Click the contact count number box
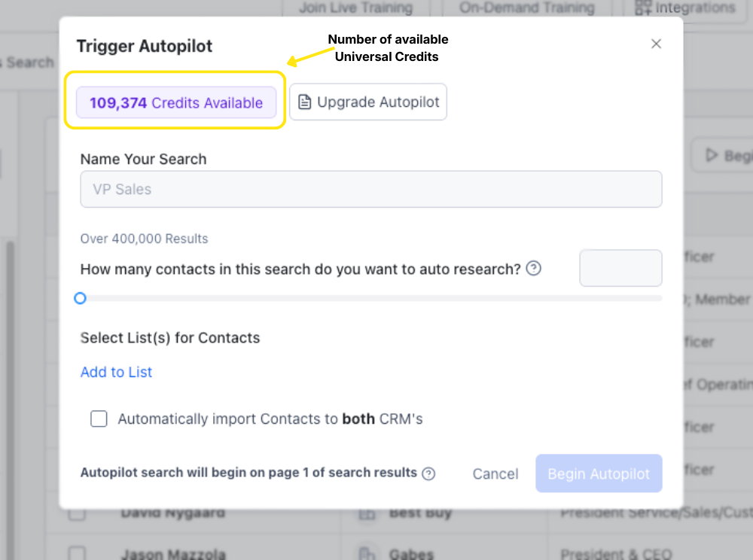This screenshot has width=753, height=560. [620, 269]
